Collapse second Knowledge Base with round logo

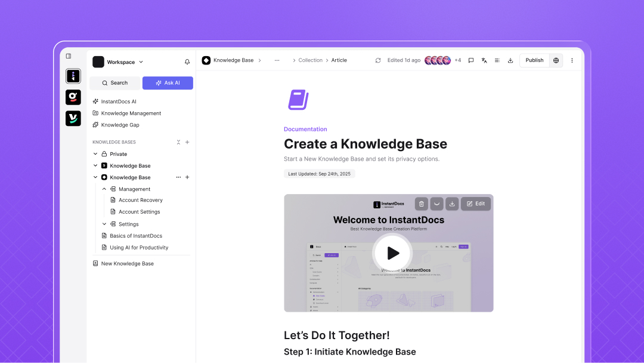[x=95, y=177]
